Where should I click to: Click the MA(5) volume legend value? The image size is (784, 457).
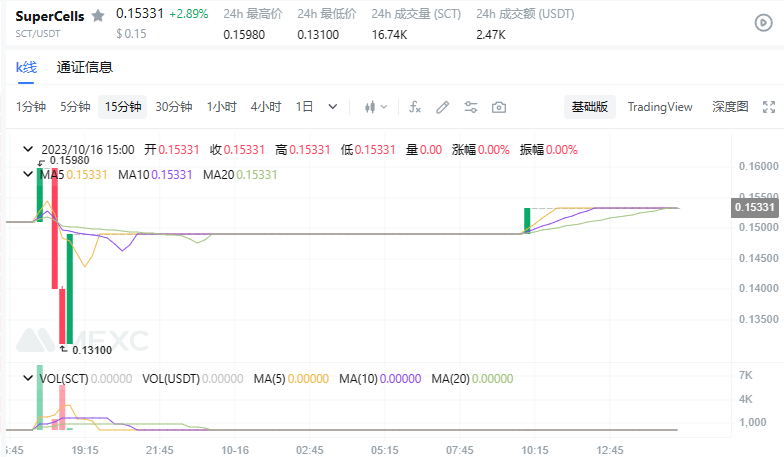(308, 378)
